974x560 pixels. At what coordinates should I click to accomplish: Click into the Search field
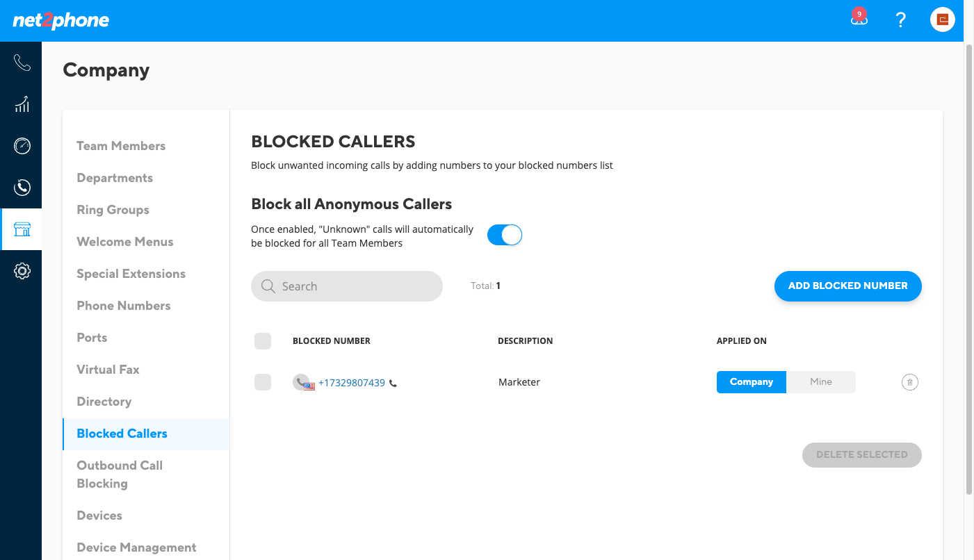(x=347, y=286)
